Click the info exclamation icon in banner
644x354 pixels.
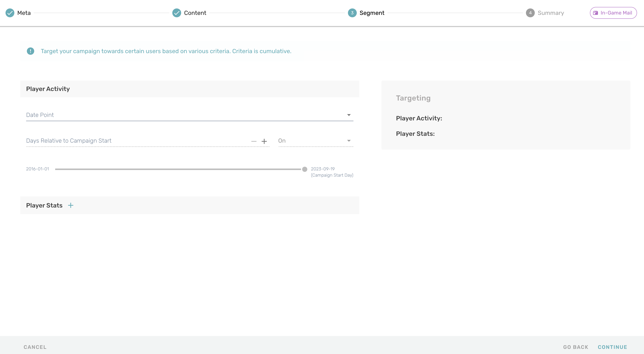(x=31, y=51)
